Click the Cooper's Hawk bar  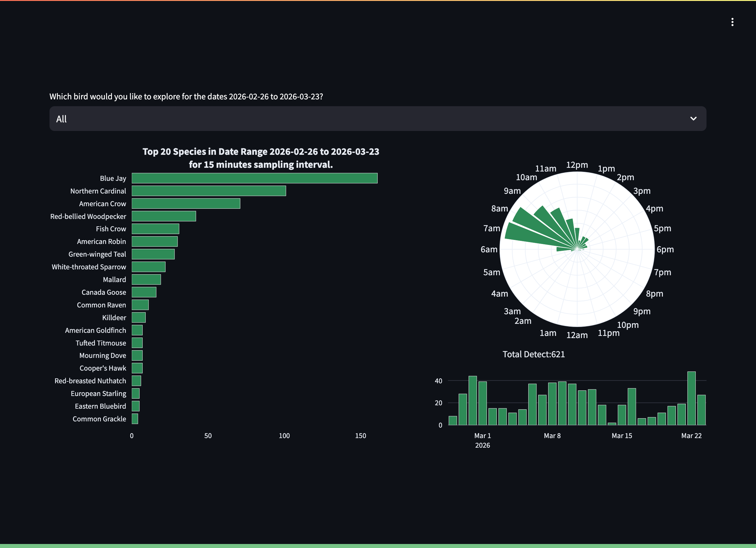coord(137,368)
